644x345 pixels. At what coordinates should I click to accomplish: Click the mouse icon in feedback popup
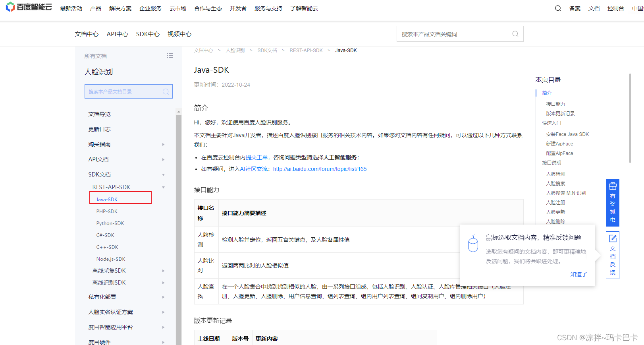click(473, 243)
